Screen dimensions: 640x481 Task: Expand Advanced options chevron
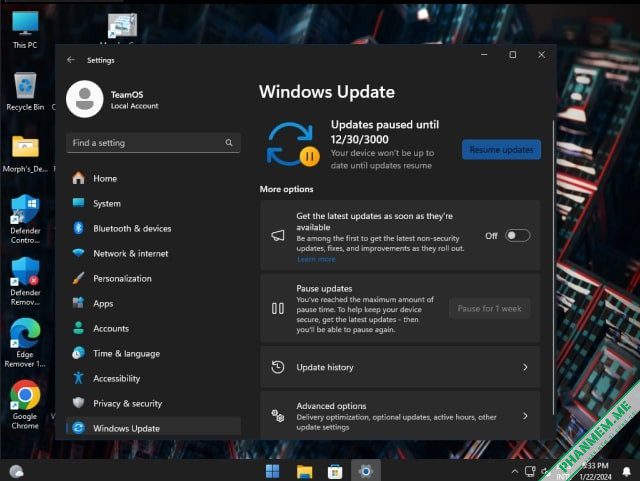tap(525, 416)
